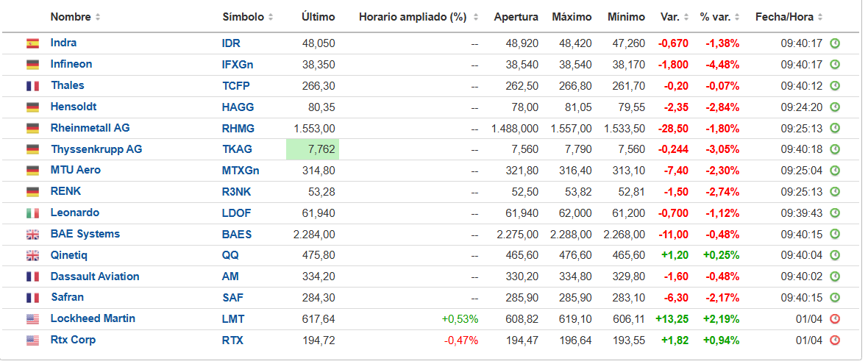
Task: Click the French flag beside Thales
Action: pyautogui.click(x=32, y=86)
